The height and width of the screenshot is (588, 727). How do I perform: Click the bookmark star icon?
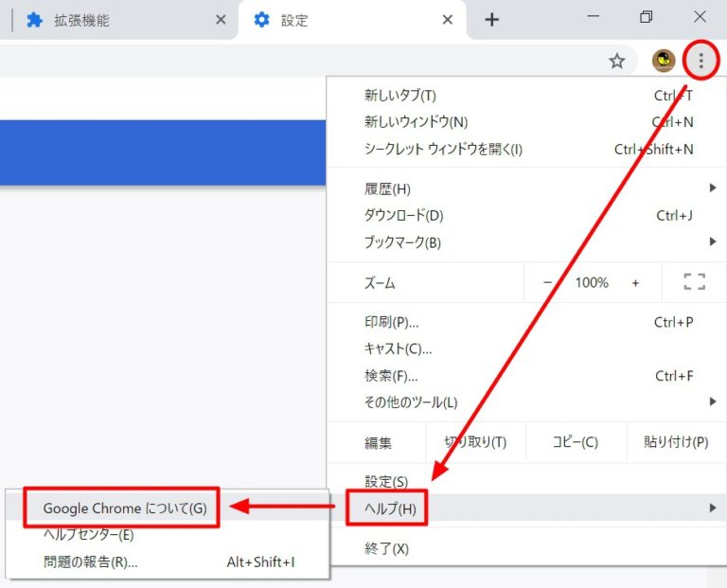pos(617,62)
